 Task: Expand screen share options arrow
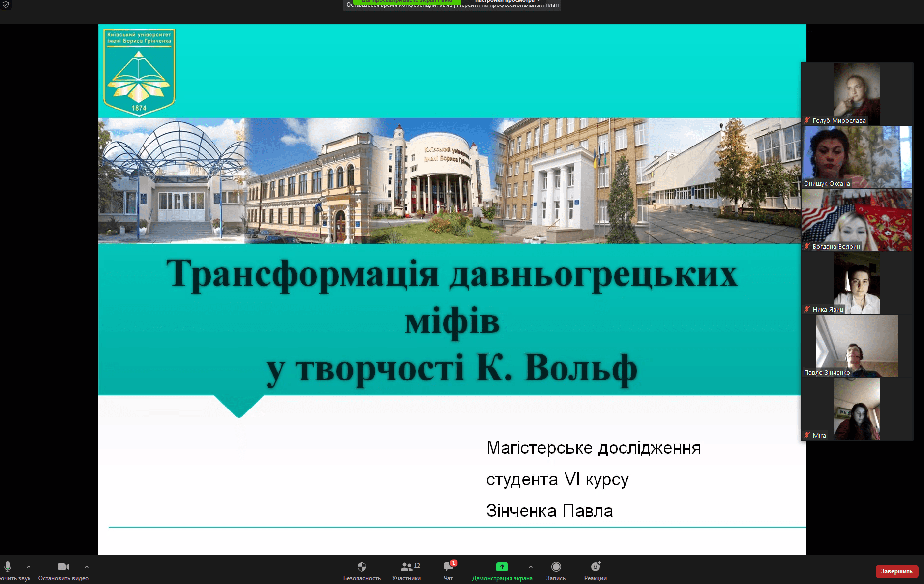pos(530,567)
